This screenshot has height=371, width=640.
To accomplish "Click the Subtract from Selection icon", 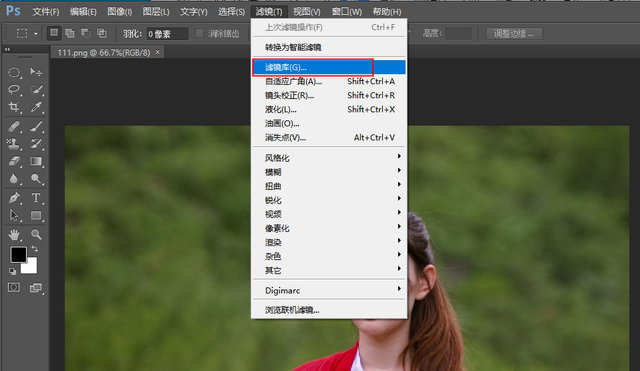I will (x=85, y=33).
